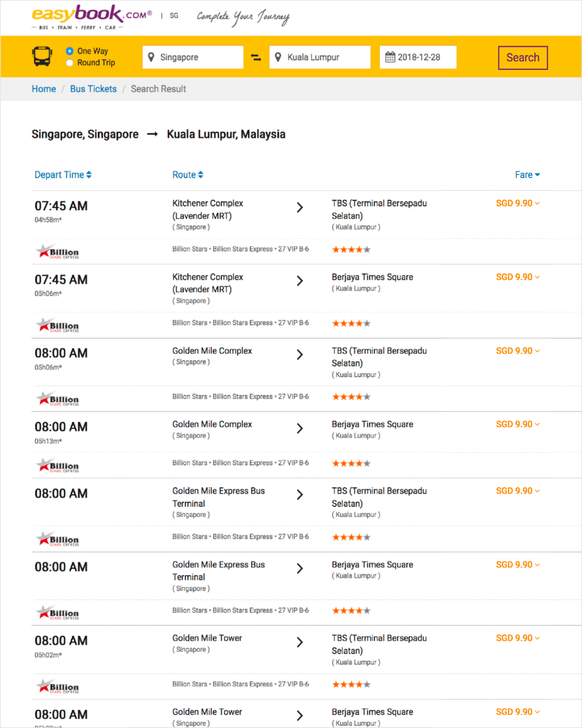
Task: Click "TBS (Terminal Bersepadu Selatan)" in the 05h02m trip
Action: (379, 644)
